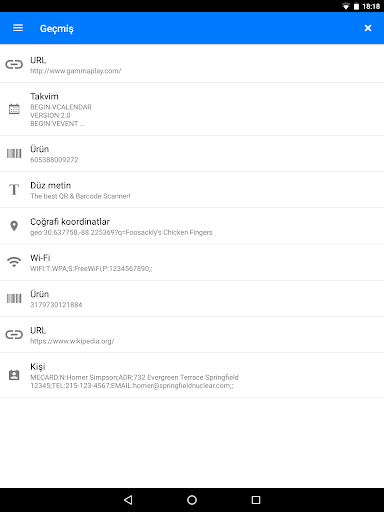Screen dimensions: 384x512
Task: Open the http://www.gammaplay.com/ history entry
Action: 192,63
